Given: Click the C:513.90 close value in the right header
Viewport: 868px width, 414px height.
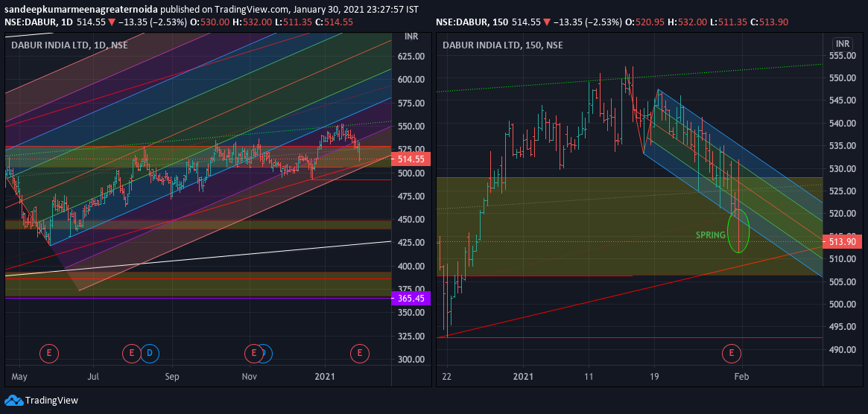Looking at the screenshot, I should (770, 22).
